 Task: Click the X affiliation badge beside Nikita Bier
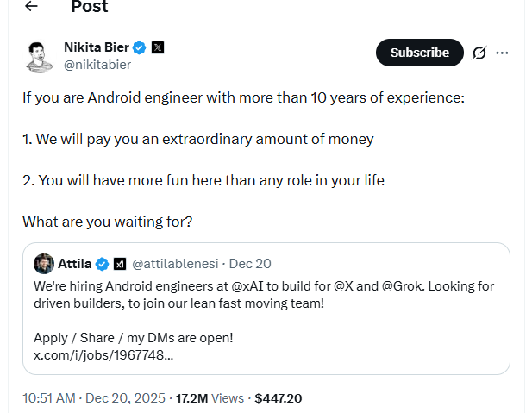(158, 47)
